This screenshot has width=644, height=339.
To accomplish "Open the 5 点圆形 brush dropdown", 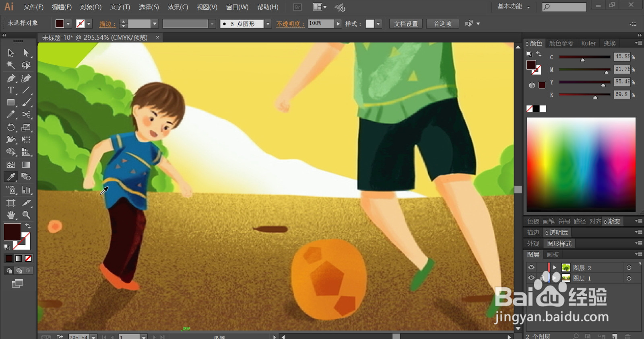I will coord(268,24).
